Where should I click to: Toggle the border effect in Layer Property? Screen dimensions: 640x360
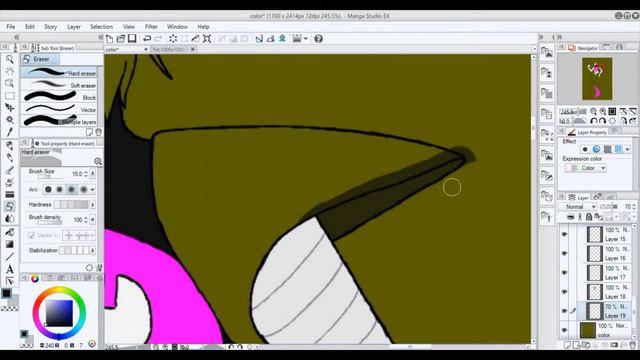(x=585, y=149)
